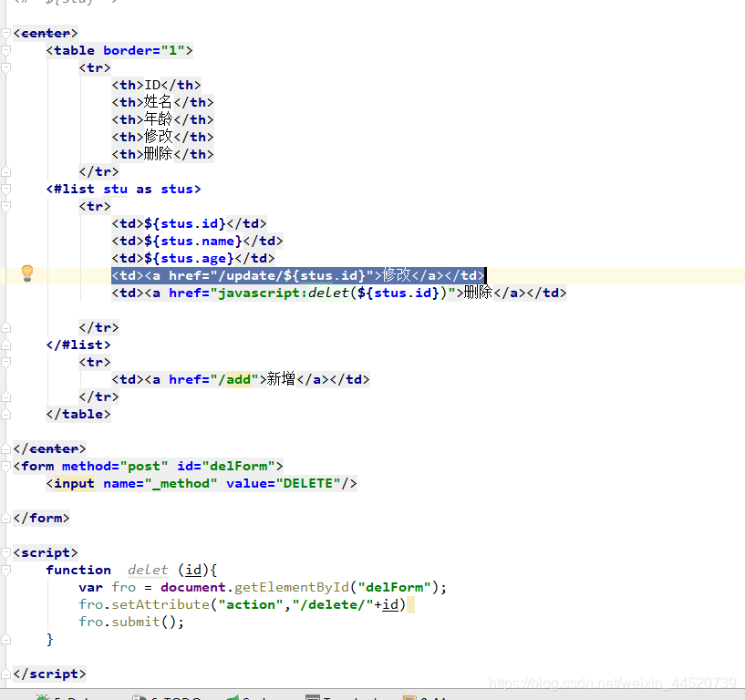Screen dimensions: 745x700
Task: Click the method="post" attribute in form tag
Action: [115, 466]
